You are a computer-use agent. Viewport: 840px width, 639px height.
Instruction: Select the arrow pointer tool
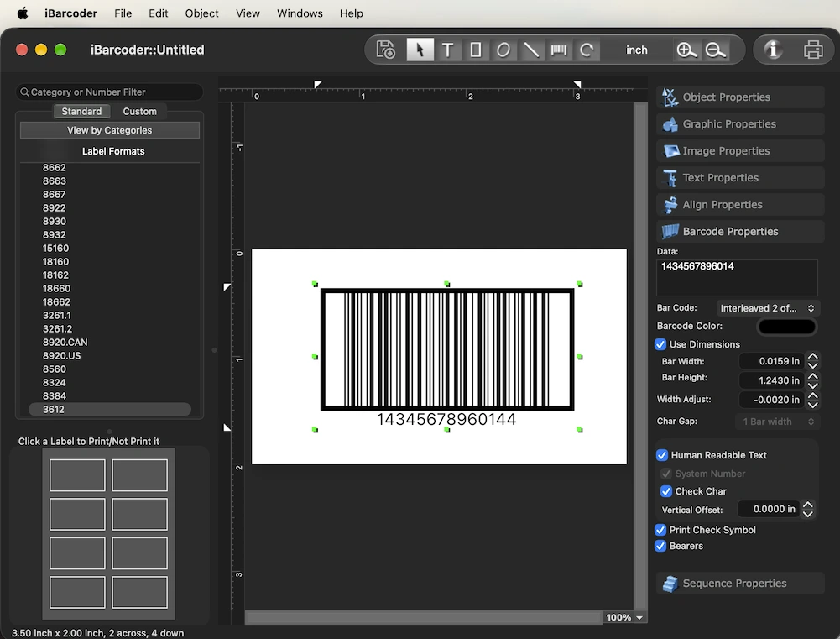tap(420, 50)
